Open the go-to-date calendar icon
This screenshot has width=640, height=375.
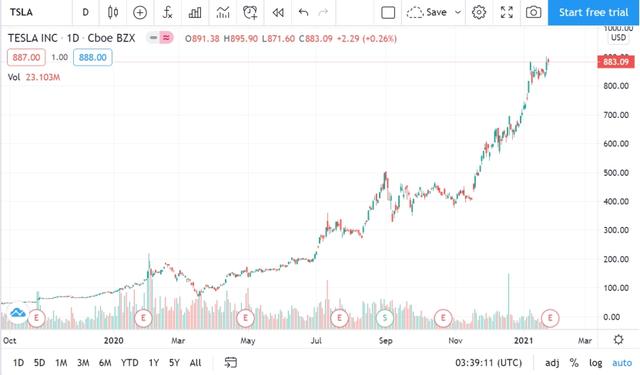[x=231, y=362]
